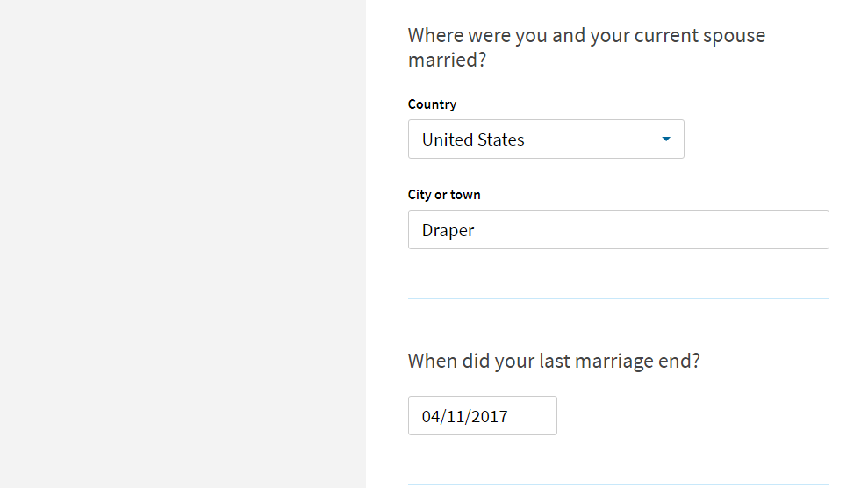Click the gray left sidebar panel
The height and width of the screenshot is (488, 868).
click(x=183, y=244)
